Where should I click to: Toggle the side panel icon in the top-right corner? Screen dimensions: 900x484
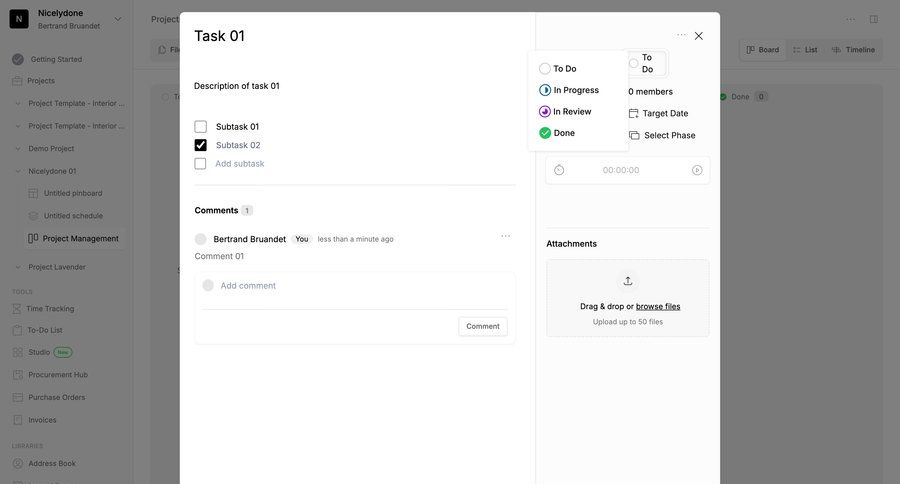tap(874, 19)
